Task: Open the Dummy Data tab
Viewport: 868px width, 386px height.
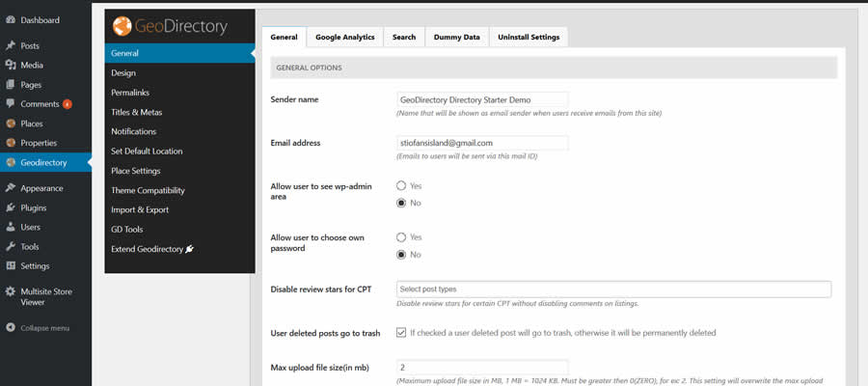Action: [x=457, y=37]
